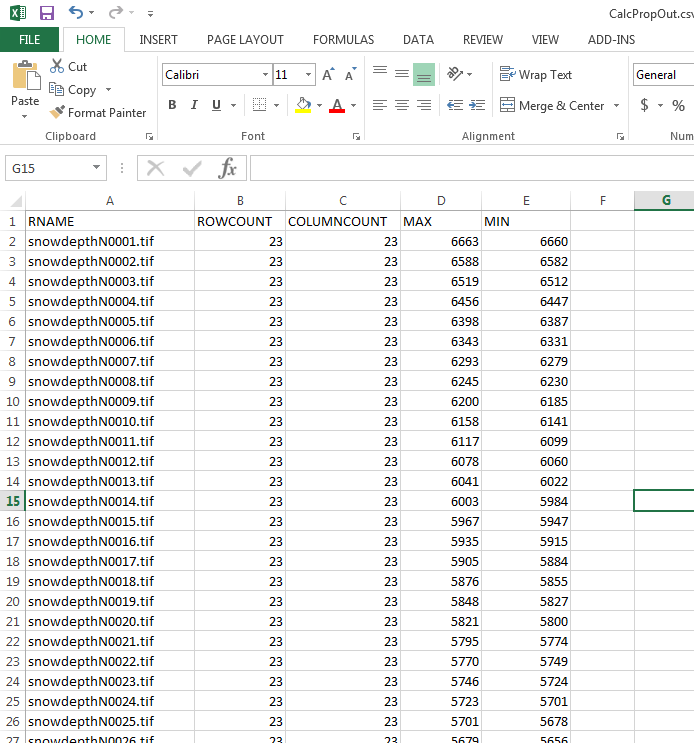Viewport: 694px width, 743px height.
Task: Click the Insert Function fx icon
Action: 228,168
